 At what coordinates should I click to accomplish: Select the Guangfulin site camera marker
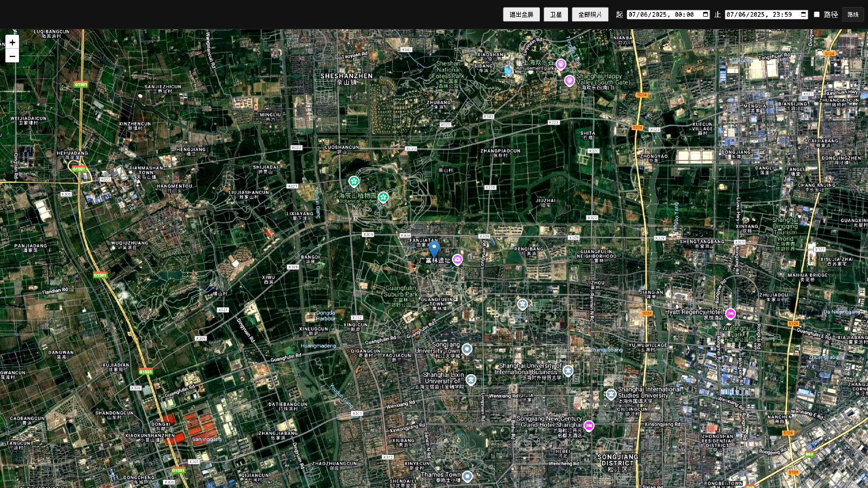click(457, 260)
